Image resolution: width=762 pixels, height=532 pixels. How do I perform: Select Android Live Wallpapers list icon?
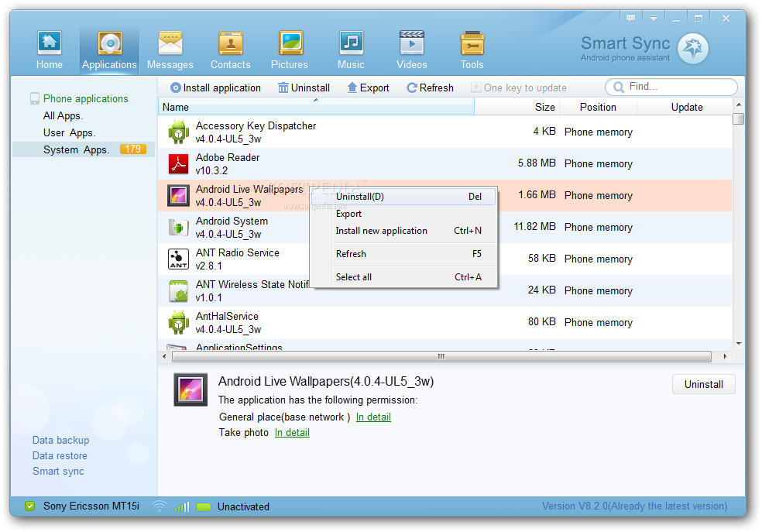coord(178,195)
